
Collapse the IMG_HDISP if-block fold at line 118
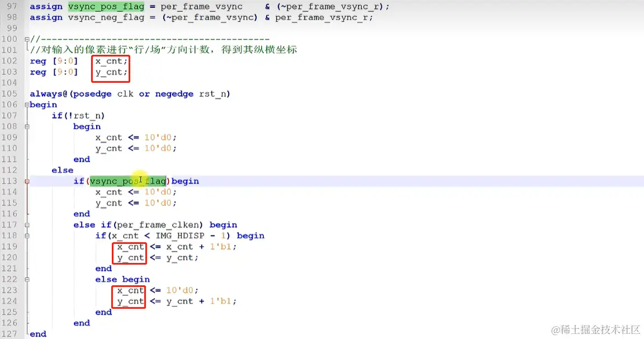27,236
